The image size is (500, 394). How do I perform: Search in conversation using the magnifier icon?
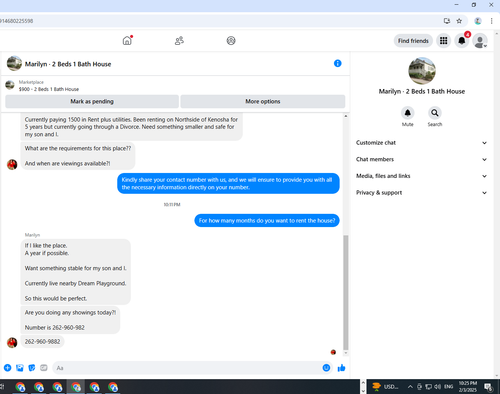435,113
